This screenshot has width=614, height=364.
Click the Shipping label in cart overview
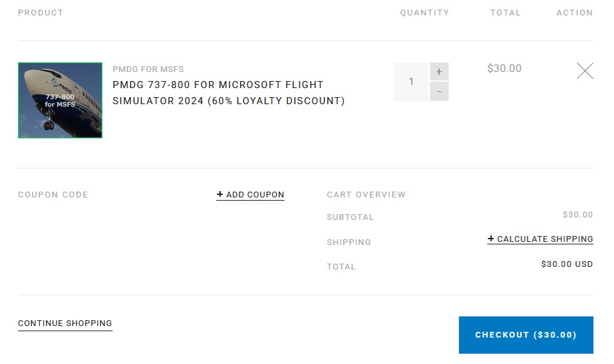(x=349, y=242)
